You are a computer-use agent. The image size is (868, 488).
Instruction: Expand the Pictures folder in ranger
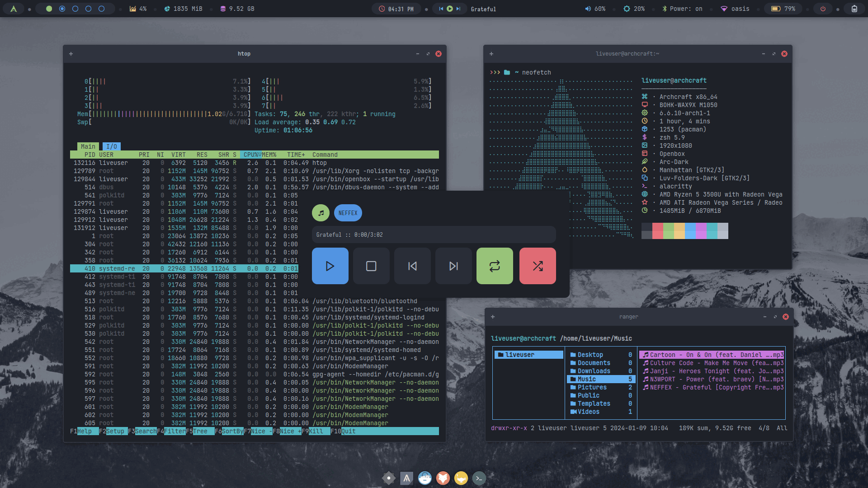pyautogui.click(x=592, y=387)
